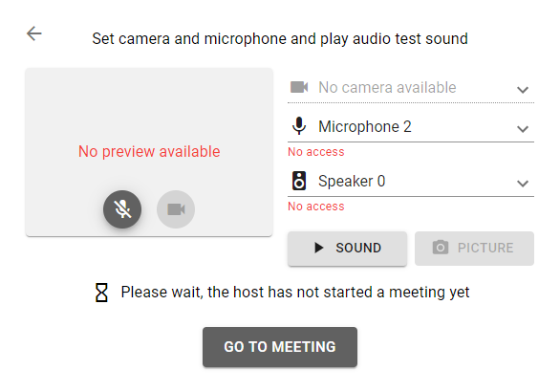This screenshot has height=392, width=560.
Task: Open the Speaker 0 selection field
Action: point(411,182)
